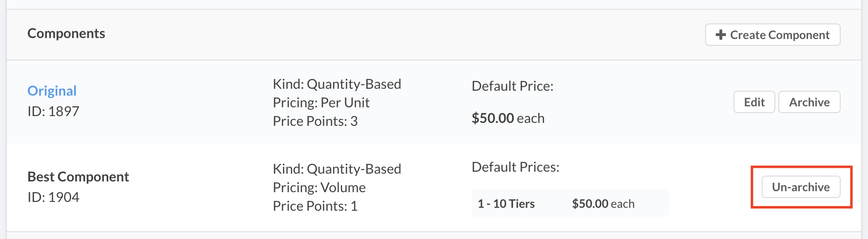
Task: Click the Price Points: 3 text
Action: pos(315,121)
